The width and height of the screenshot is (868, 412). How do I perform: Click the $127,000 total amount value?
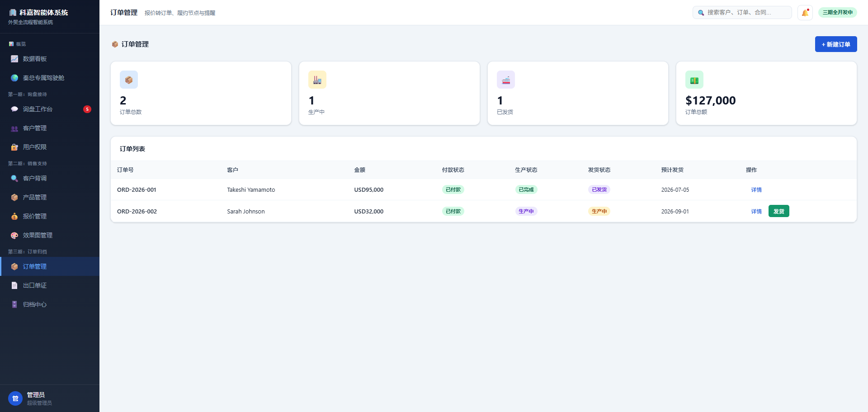[711, 100]
